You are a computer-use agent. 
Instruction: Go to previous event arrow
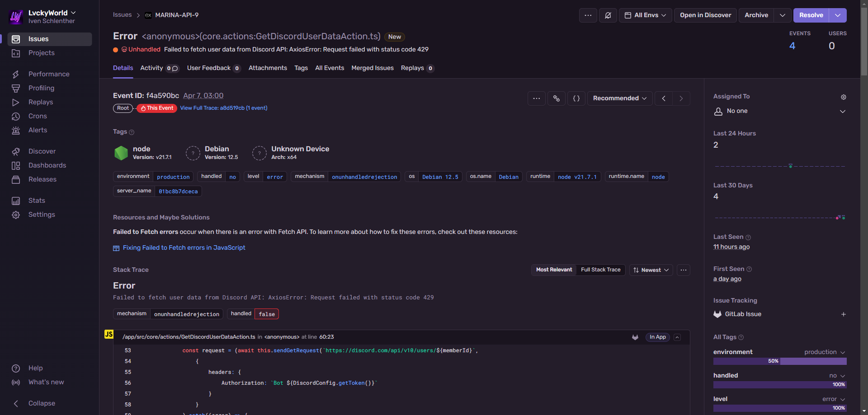[x=663, y=98]
